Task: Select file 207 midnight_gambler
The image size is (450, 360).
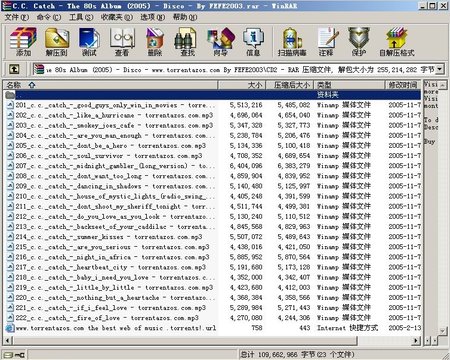Action: point(115,166)
